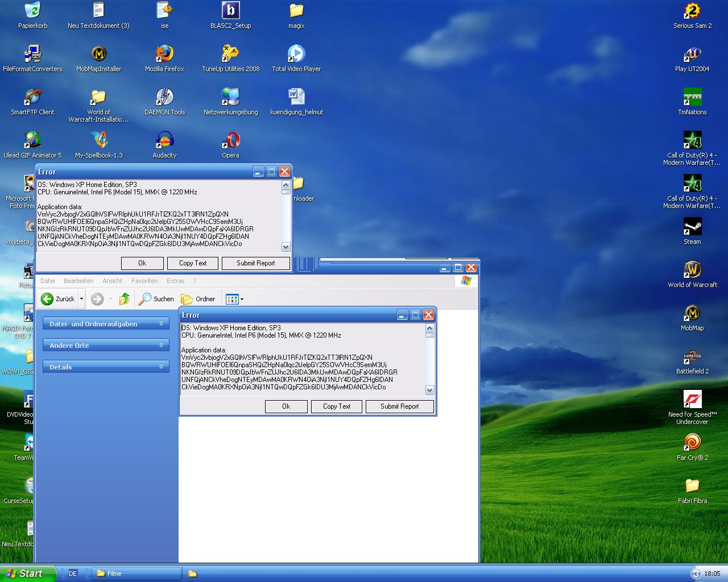Open the Favoriten menu in Explorer
The image size is (728, 582).
[x=144, y=281]
